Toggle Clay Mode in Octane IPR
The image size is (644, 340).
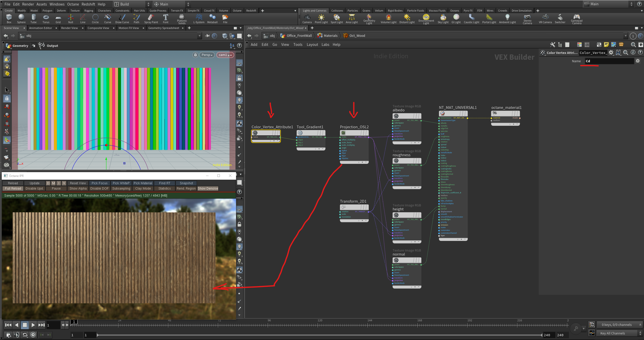click(x=143, y=189)
